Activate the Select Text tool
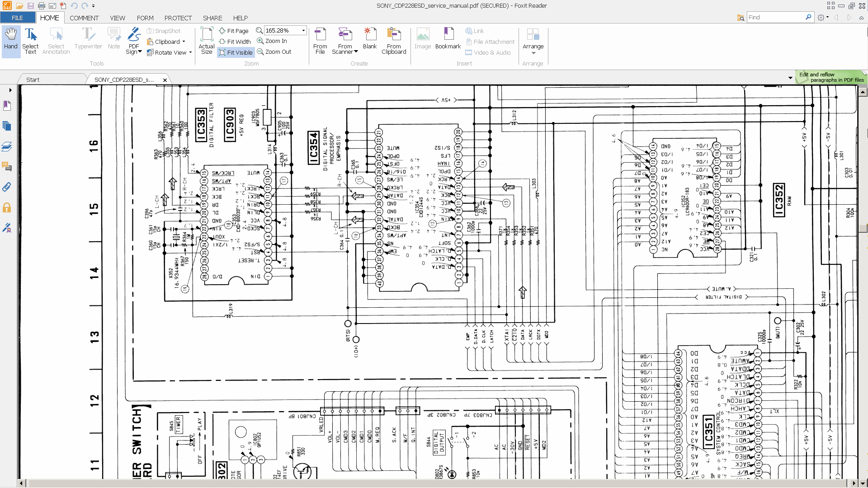 click(30, 41)
